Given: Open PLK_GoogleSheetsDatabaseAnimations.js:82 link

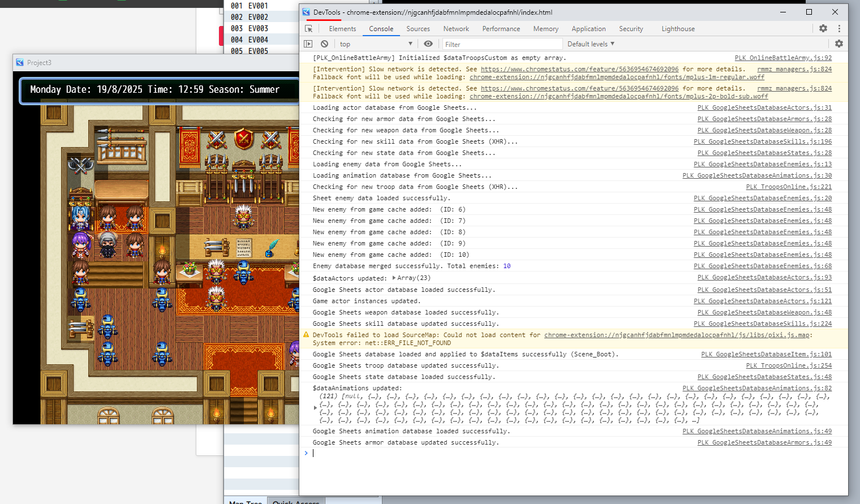Looking at the screenshot, I should pos(757,388).
